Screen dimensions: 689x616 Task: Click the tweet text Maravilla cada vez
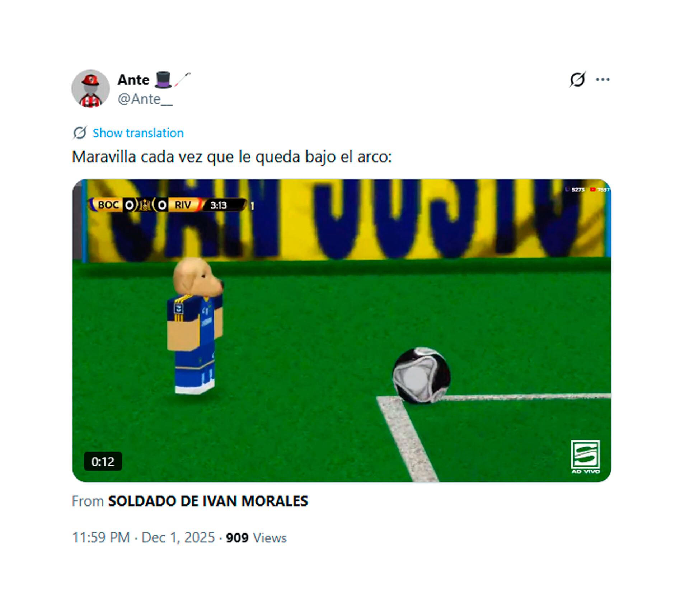click(232, 157)
